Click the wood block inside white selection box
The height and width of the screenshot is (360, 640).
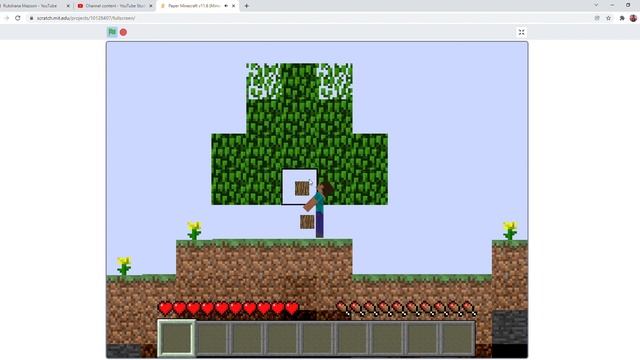tap(302, 188)
